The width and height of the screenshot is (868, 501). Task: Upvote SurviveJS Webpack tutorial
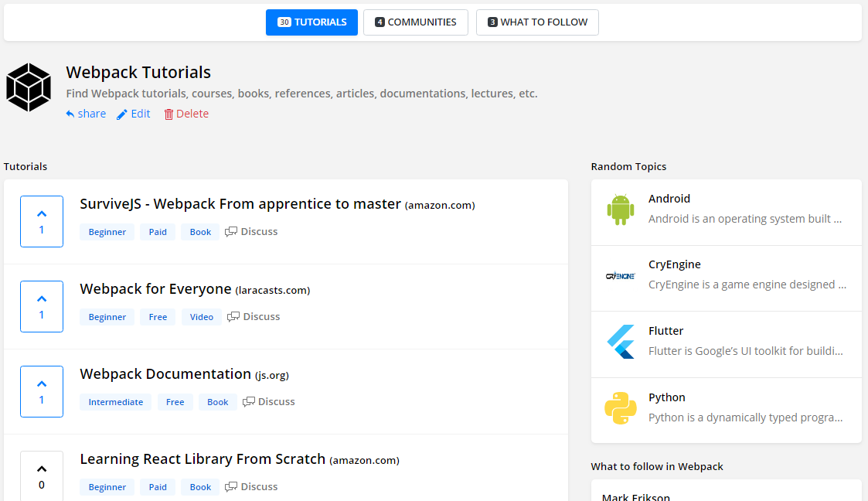point(42,221)
